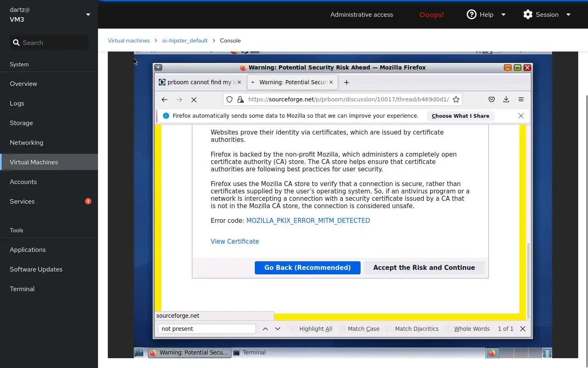This screenshot has width=588, height=368.
Task: Open Storage in sidebar
Action: pos(49,123)
